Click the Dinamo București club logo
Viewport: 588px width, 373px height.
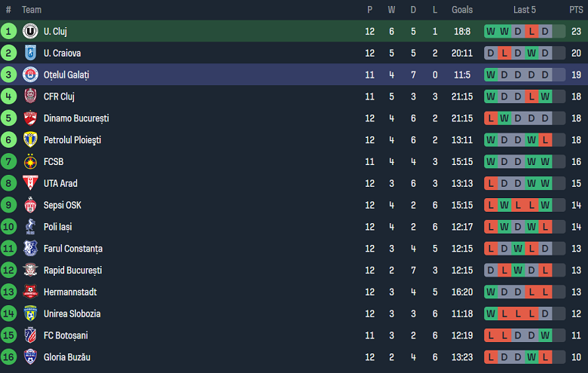coord(30,118)
